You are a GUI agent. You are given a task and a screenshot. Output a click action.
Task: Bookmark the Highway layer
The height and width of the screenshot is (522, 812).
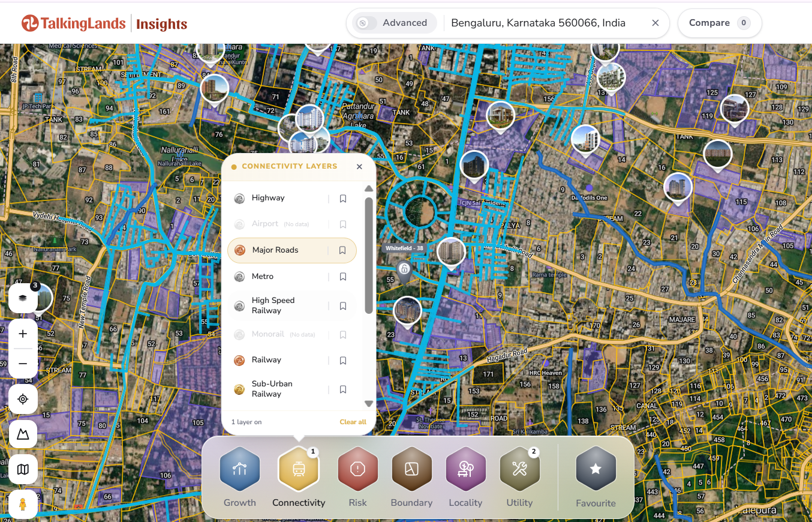[343, 199]
